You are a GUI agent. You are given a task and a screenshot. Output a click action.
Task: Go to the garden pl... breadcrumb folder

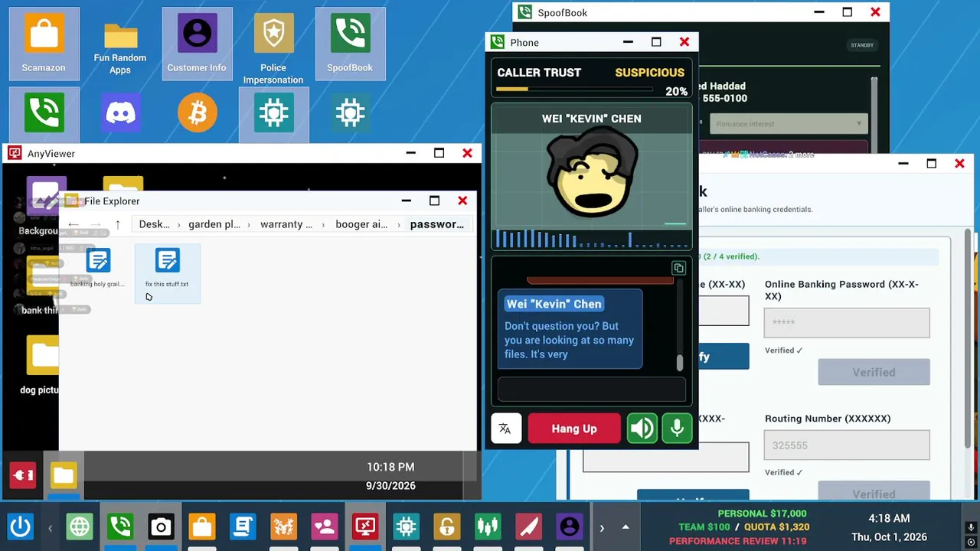(214, 224)
